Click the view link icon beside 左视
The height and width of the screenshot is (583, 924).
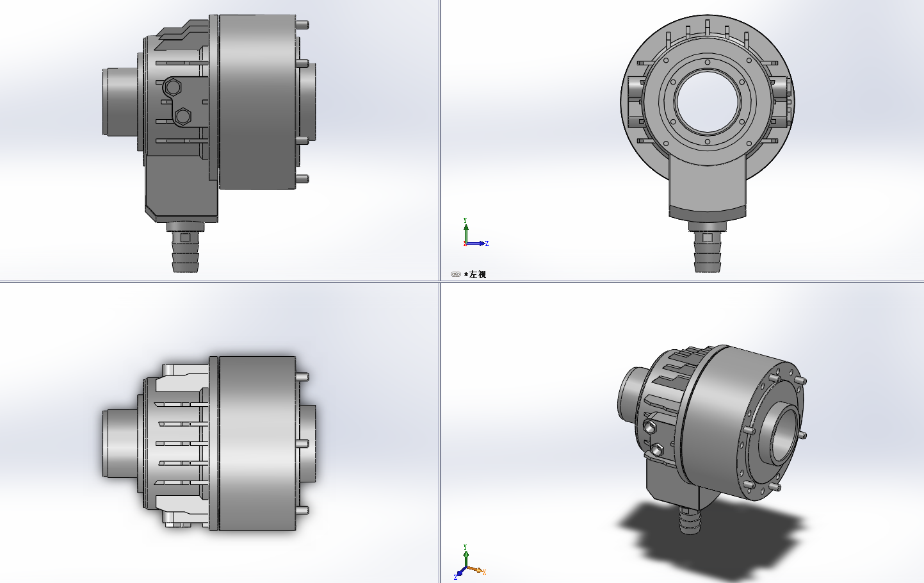455,274
